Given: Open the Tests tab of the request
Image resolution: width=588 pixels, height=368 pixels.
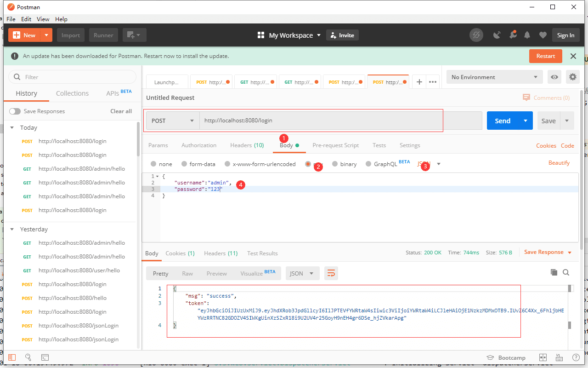Looking at the screenshot, I should (379, 145).
